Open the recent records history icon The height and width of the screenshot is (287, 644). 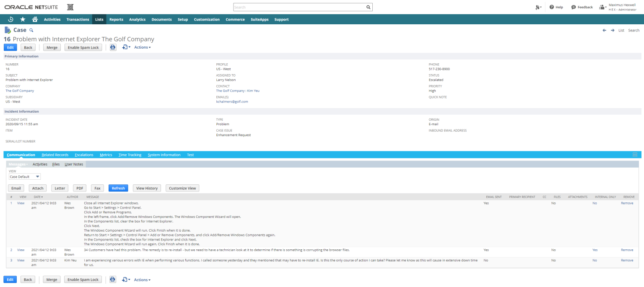(10, 19)
